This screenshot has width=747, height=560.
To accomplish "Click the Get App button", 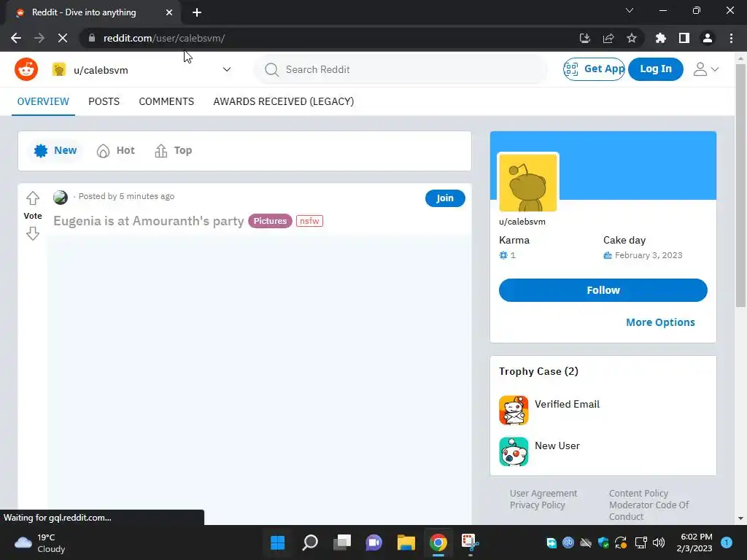I will 594,69.
